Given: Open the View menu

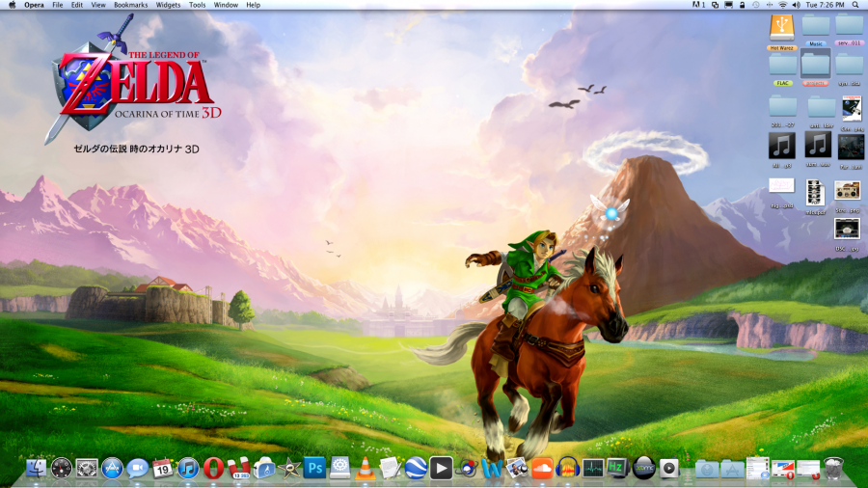Looking at the screenshot, I should tap(98, 5).
